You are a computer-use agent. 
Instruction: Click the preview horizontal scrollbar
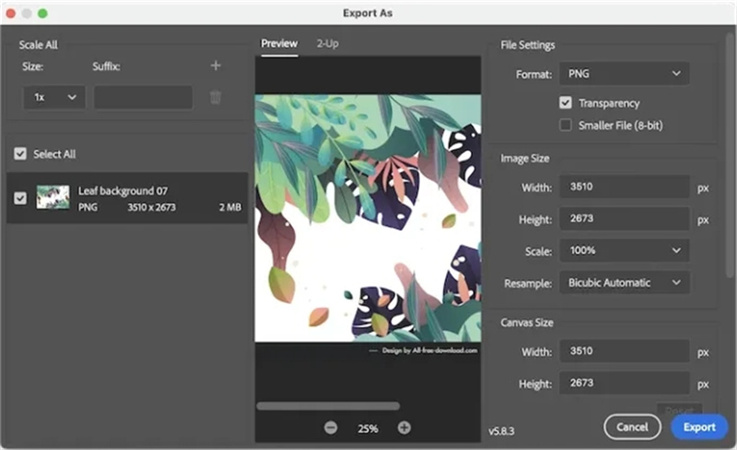click(x=328, y=406)
